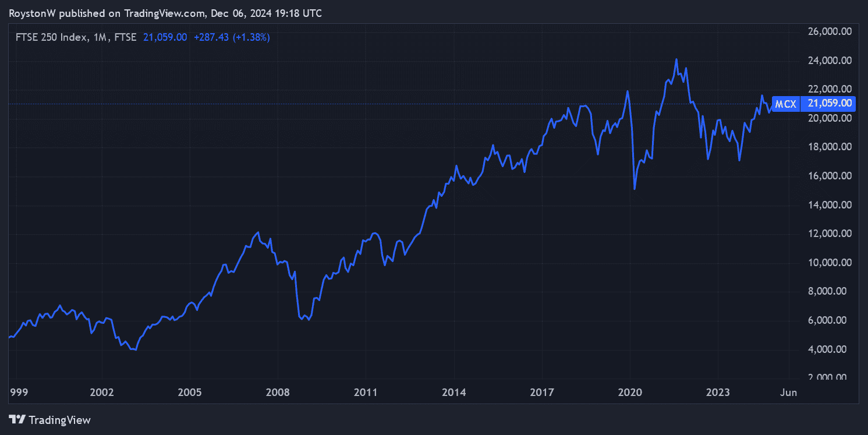Image resolution: width=868 pixels, height=435 pixels.
Task: Select the 2002 time axis label
Action: [102, 393]
